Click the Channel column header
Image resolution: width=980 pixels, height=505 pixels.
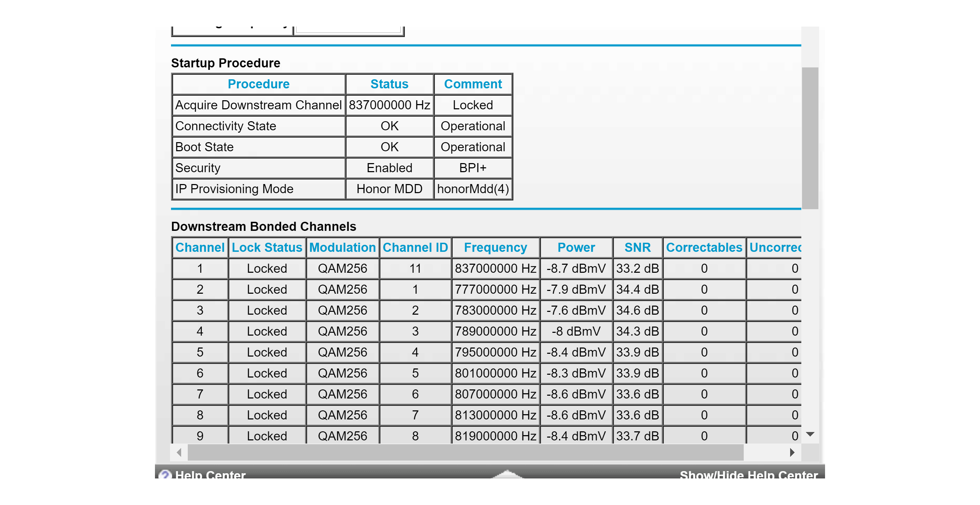(x=200, y=248)
